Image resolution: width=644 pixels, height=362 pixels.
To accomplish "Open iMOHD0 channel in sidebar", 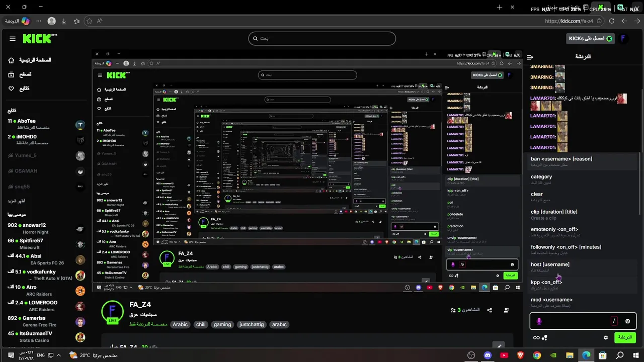I will tap(46, 140).
